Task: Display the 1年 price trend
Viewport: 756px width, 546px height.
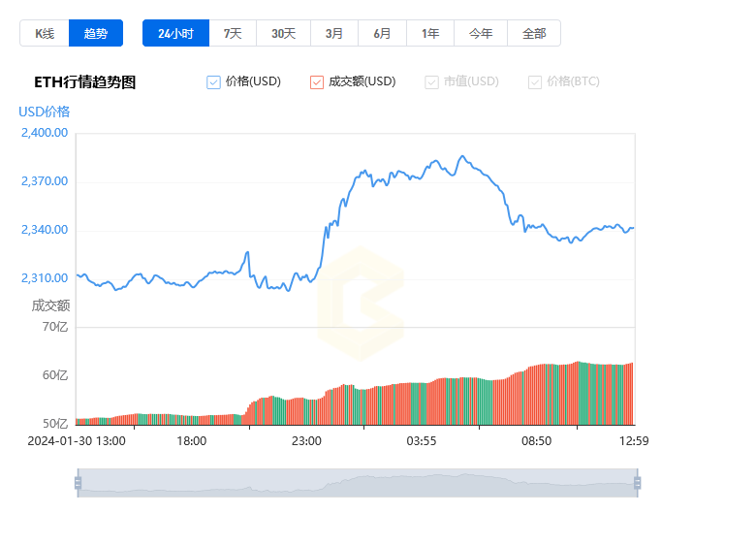Action: point(430,33)
